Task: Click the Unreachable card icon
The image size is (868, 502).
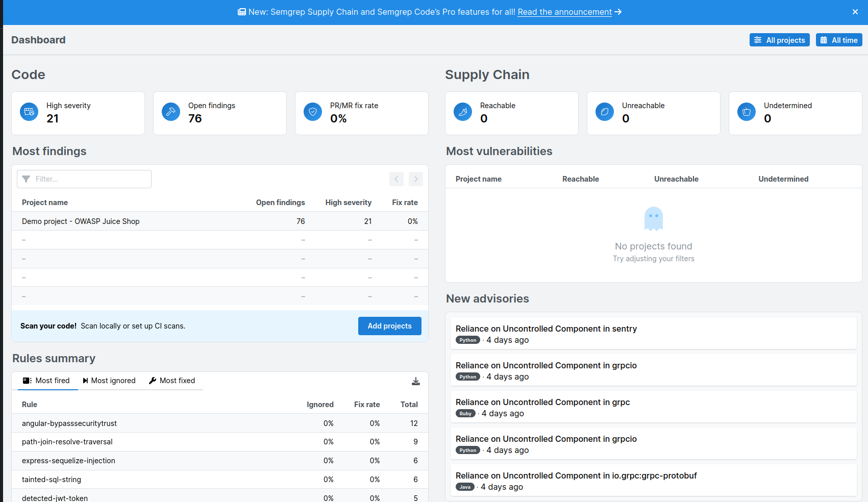Action: pos(605,112)
